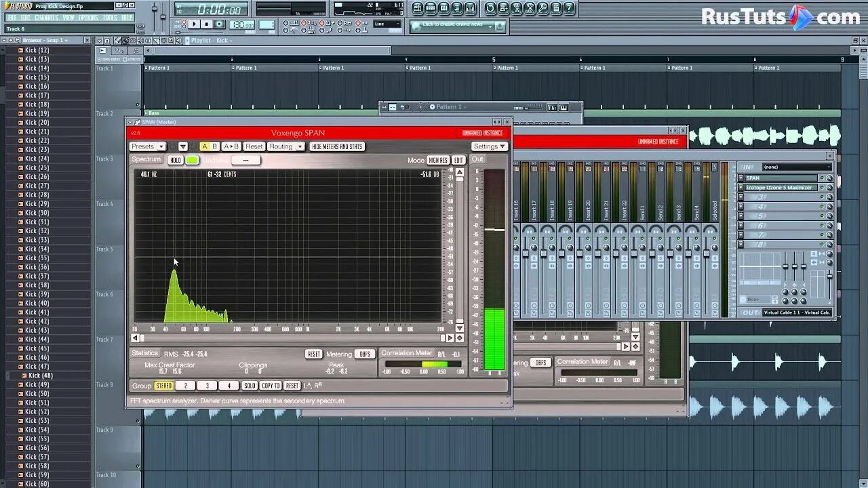Click the Kick (48) sample icon in browser
Image resolution: width=868 pixels, height=488 pixels.
23,375
